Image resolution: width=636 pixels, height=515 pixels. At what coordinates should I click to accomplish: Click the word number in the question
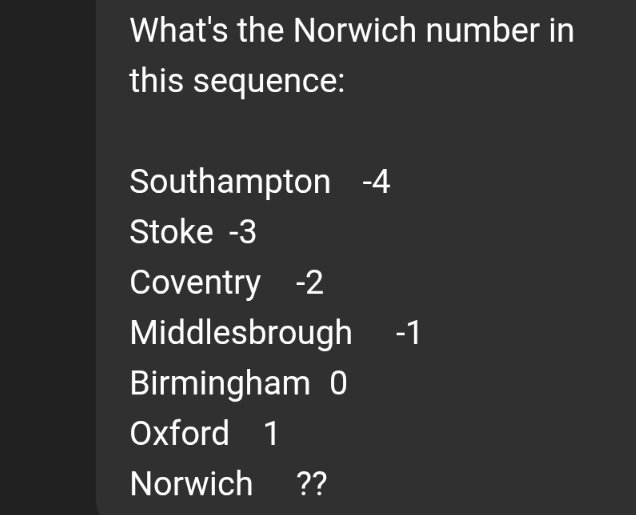[x=483, y=30]
